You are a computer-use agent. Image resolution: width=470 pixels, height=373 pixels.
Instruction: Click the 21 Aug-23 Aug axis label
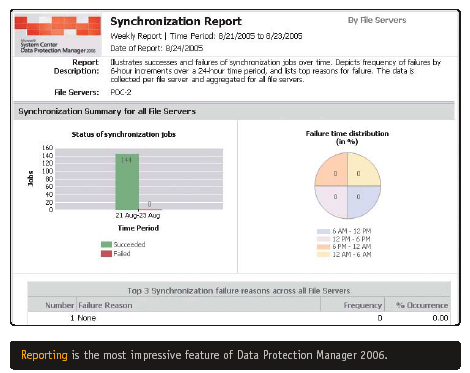pos(138,215)
